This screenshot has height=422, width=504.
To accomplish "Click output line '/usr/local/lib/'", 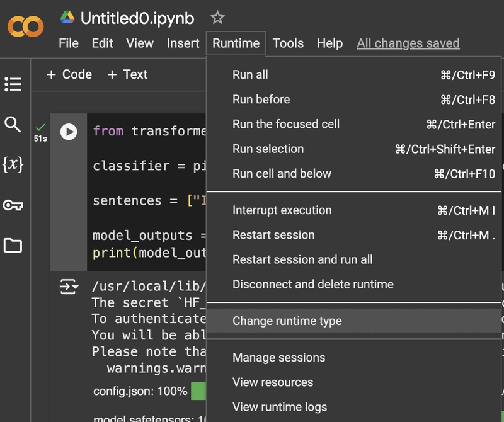I will point(149,286).
